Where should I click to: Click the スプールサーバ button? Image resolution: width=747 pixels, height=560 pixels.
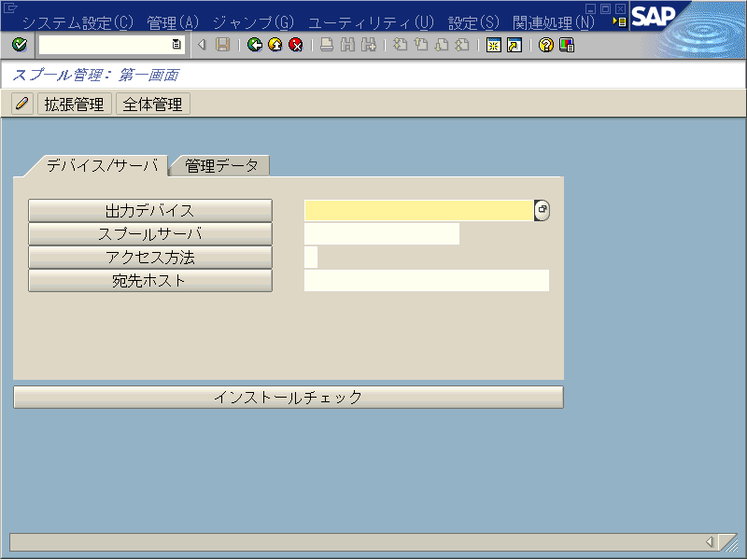[x=150, y=234]
